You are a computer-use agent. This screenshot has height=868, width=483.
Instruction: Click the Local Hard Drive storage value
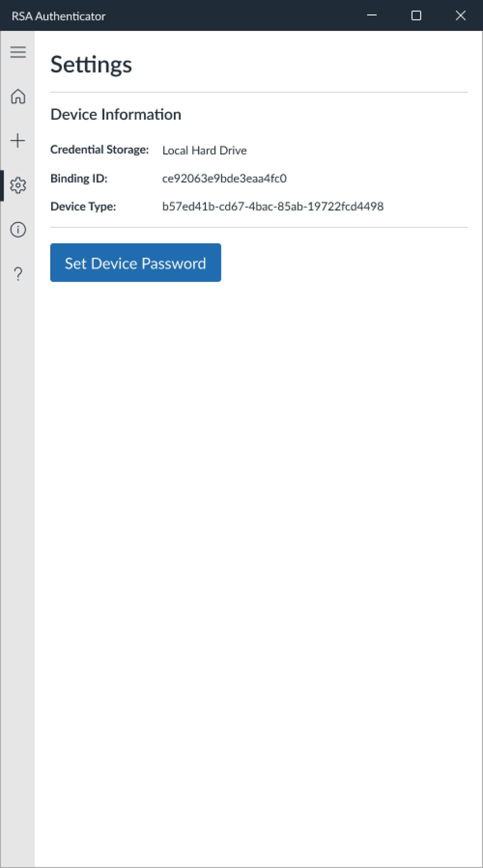[x=204, y=150]
